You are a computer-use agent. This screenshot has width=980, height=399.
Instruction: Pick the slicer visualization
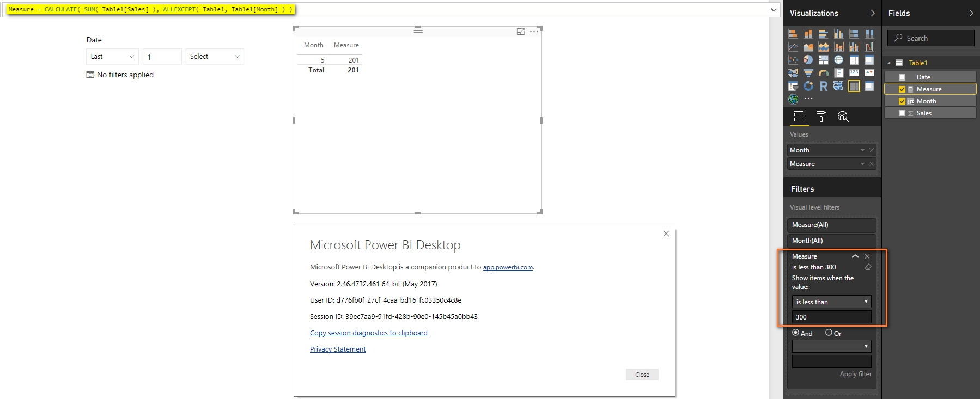pyautogui.click(x=793, y=86)
